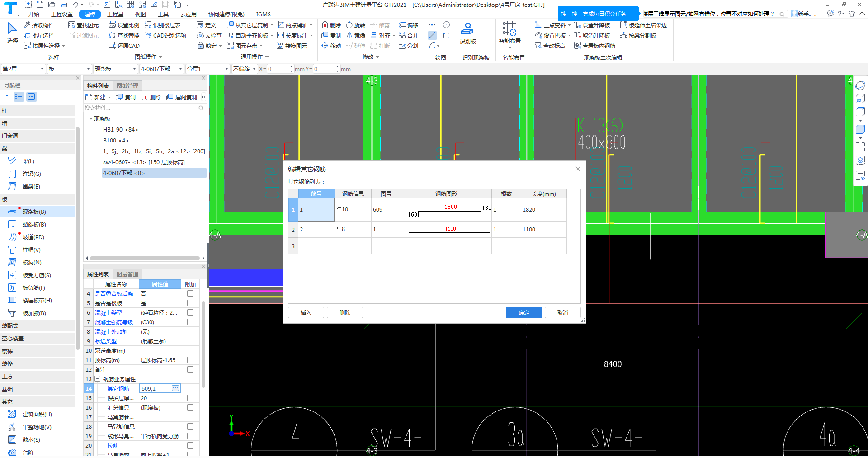The width and height of the screenshot is (868, 458).
Task: Select the rectangle draw tool
Action: click(447, 35)
